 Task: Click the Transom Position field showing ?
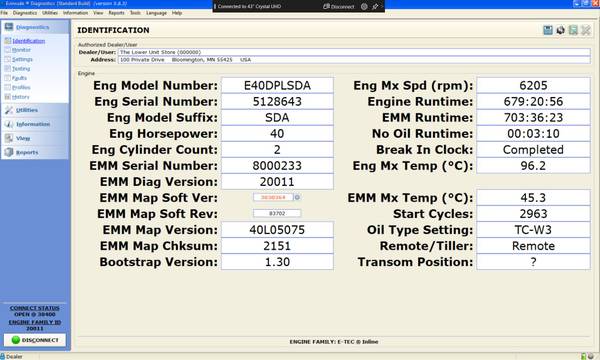point(533,262)
